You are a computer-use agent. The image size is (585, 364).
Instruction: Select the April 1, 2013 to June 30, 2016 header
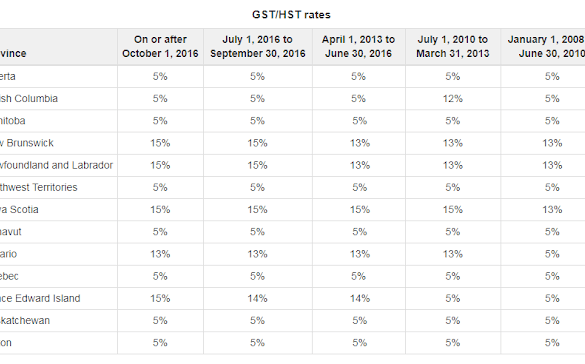pyautogui.click(x=359, y=47)
